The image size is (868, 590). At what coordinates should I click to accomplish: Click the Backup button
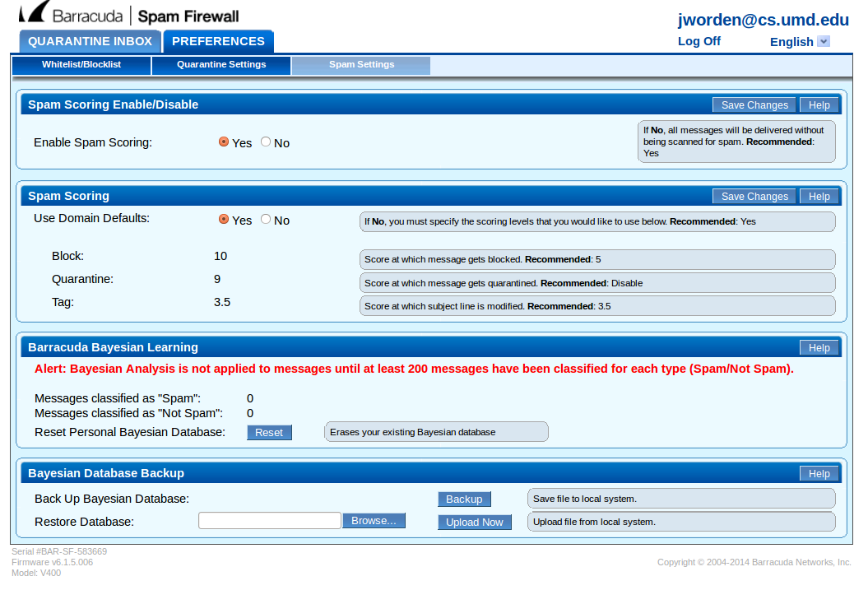(464, 499)
